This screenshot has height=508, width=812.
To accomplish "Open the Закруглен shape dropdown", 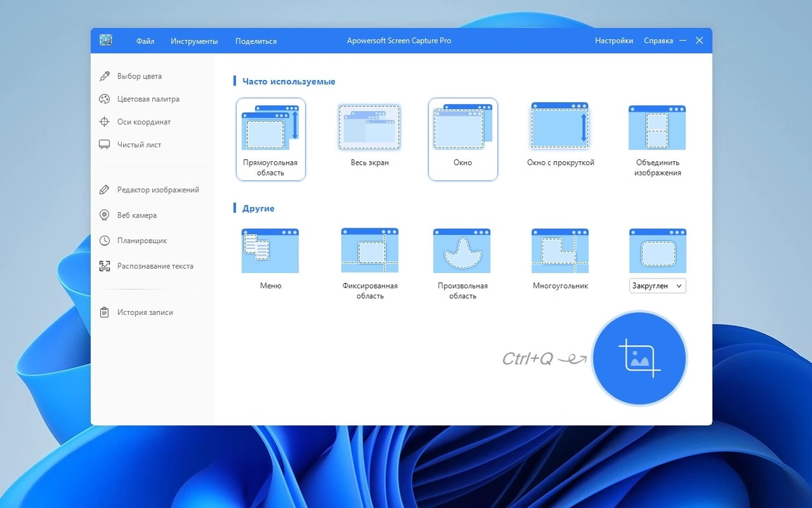I will pyautogui.click(x=658, y=286).
